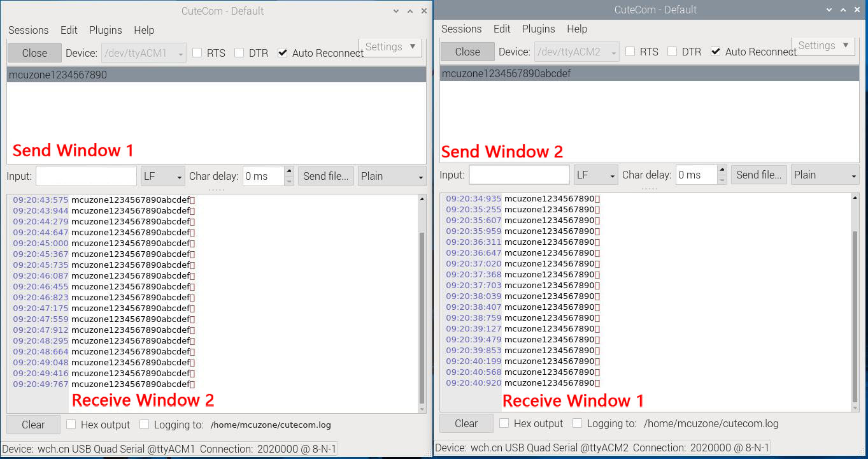This screenshot has height=459, width=868.
Task: Open Edit menu in right CuteCom window
Action: [x=502, y=29]
